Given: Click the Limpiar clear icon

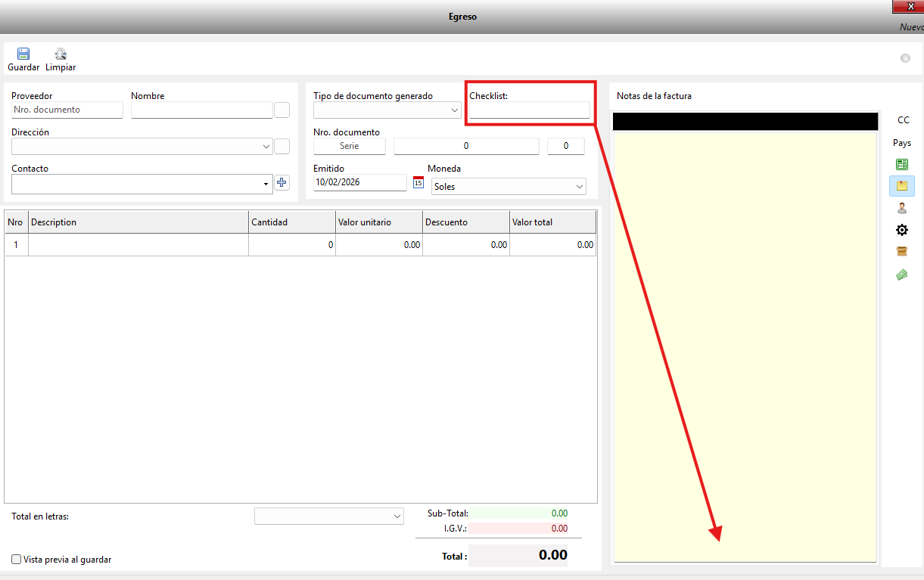Looking at the screenshot, I should tap(61, 54).
